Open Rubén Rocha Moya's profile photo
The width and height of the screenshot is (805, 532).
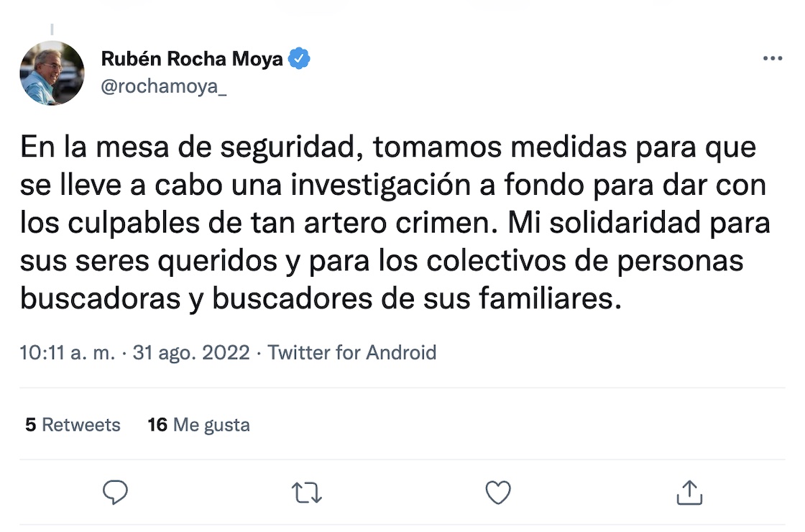[52, 73]
